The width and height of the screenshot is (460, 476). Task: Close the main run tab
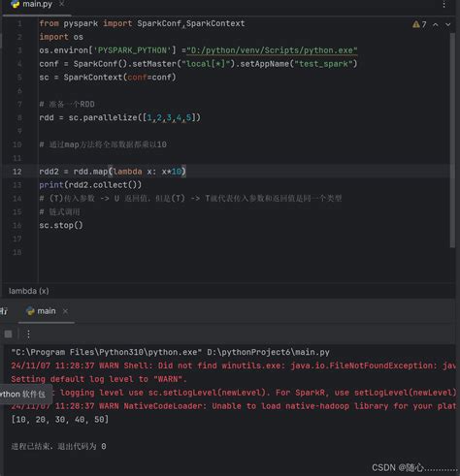(65, 311)
